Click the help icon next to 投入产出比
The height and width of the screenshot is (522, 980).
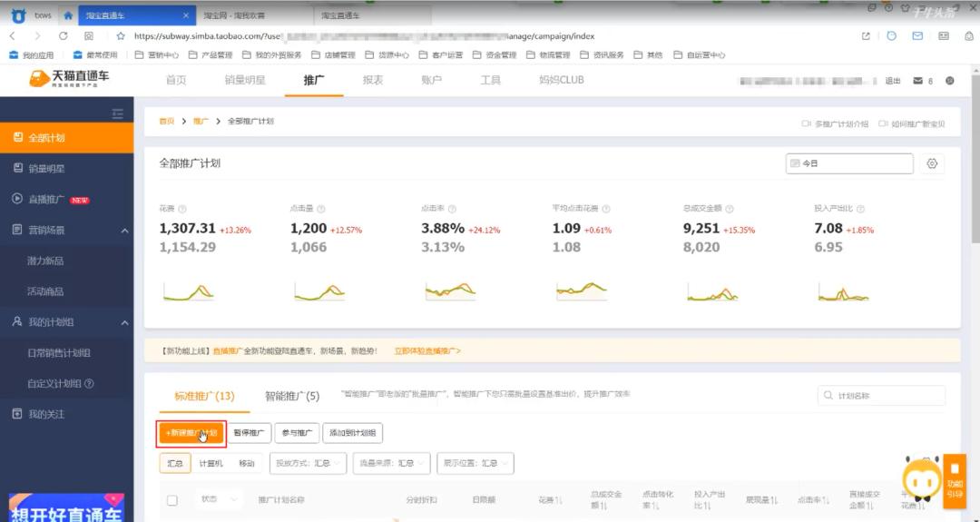[860, 209]
